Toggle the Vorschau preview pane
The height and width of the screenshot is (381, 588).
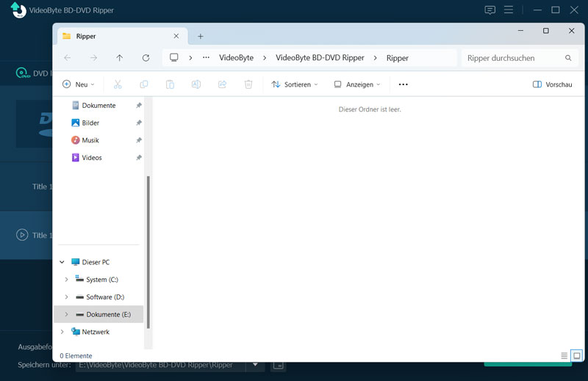(553, 84)
